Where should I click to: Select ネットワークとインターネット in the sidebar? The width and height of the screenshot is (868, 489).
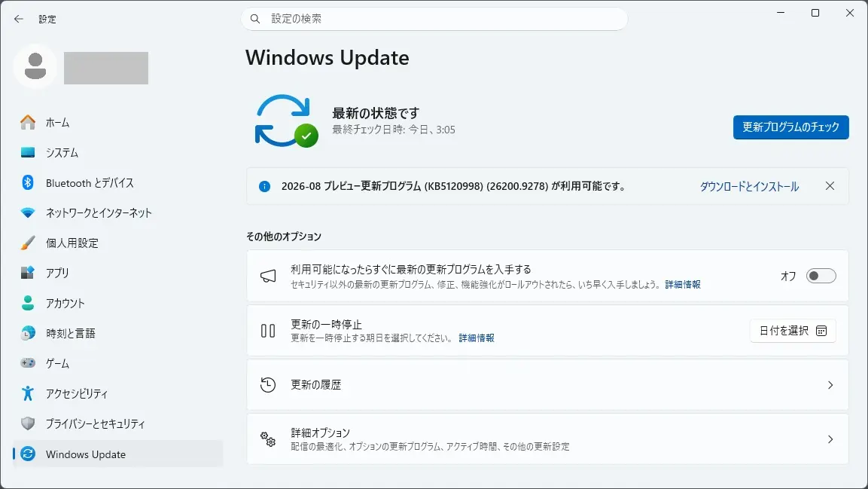click(117, 212)
